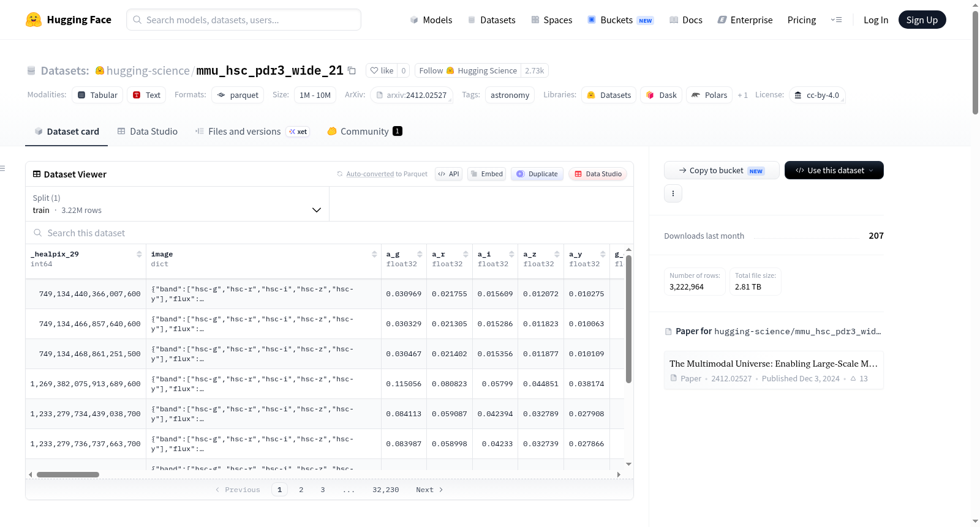Expand the Split train dropdown
The height and width of the screenshot is (527, 980).
[177, 204]
